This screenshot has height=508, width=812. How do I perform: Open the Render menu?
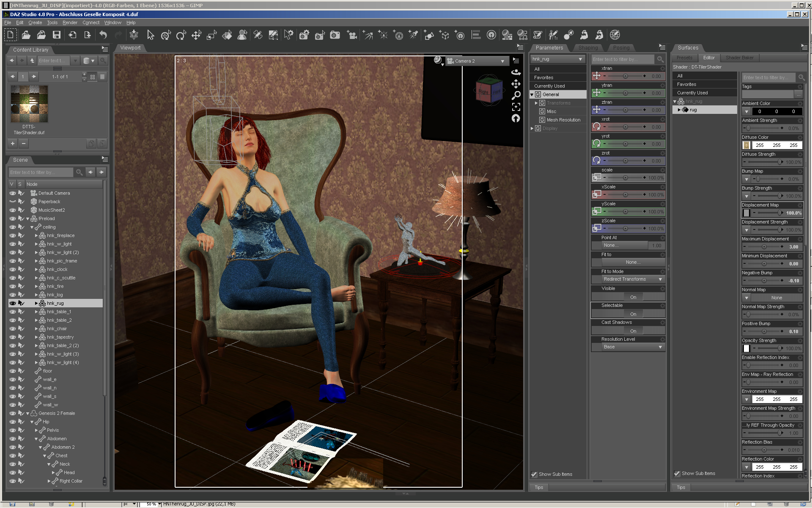pos(70,22)
